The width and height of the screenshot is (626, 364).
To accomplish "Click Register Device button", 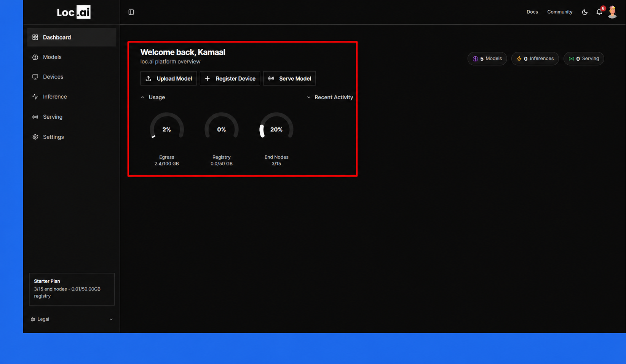I will click(x=230, y=78).
